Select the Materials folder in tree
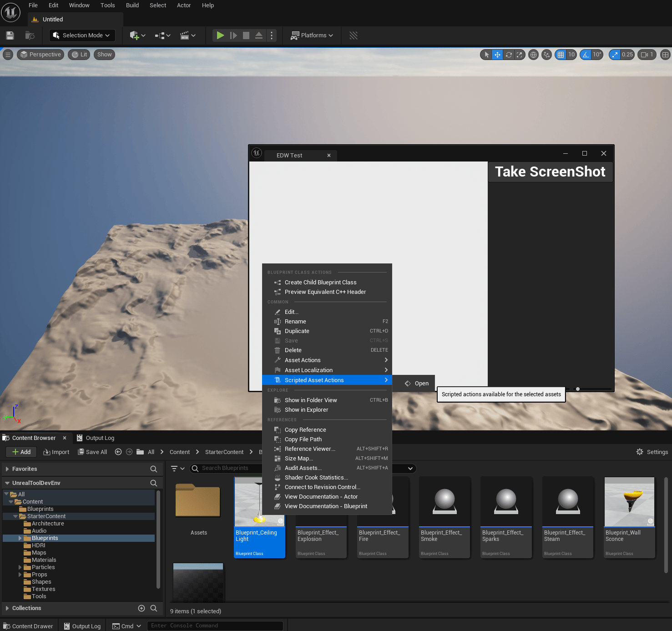 point(44,560)
